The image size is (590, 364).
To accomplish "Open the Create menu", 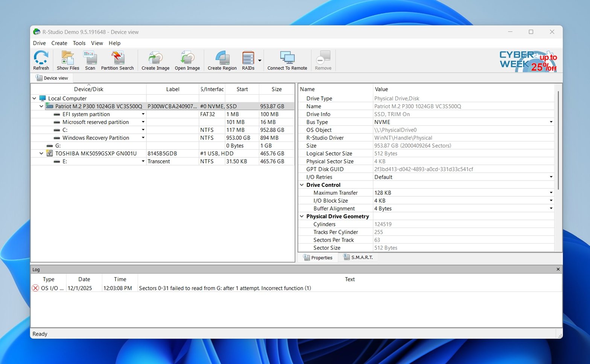I will coord(59,43).
